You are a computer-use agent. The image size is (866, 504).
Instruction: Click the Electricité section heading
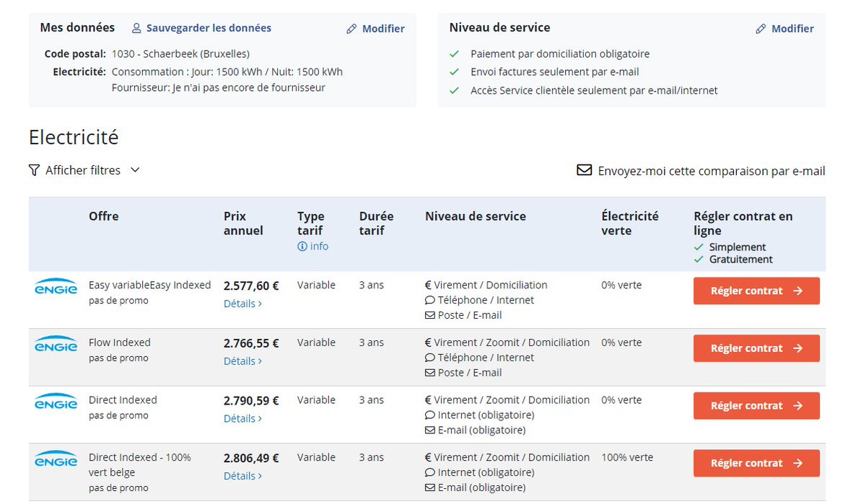click(x=74, y=137)
